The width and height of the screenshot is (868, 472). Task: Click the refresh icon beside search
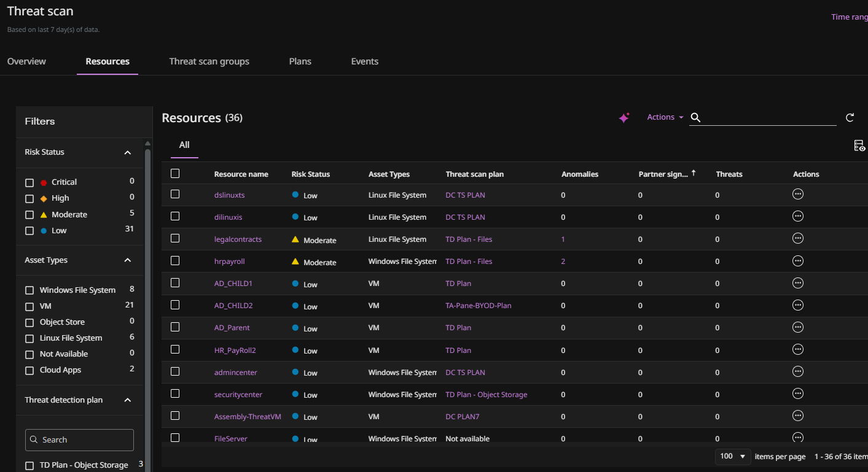pyautogui.click(x=850, y=118)
